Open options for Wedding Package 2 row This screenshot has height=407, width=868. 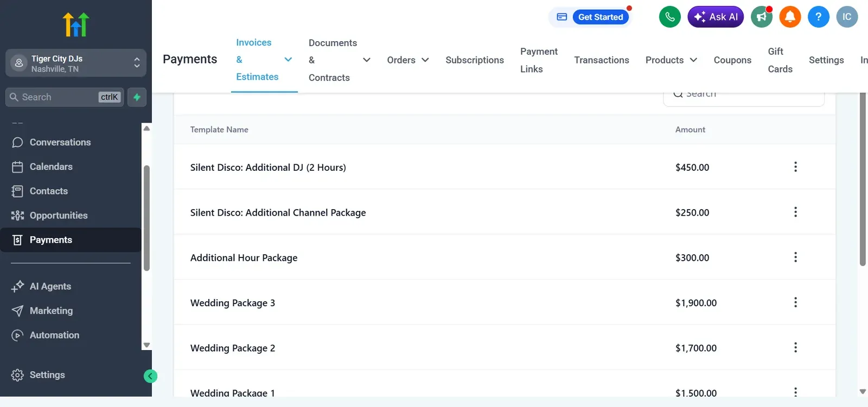click(x=795, y=347)
